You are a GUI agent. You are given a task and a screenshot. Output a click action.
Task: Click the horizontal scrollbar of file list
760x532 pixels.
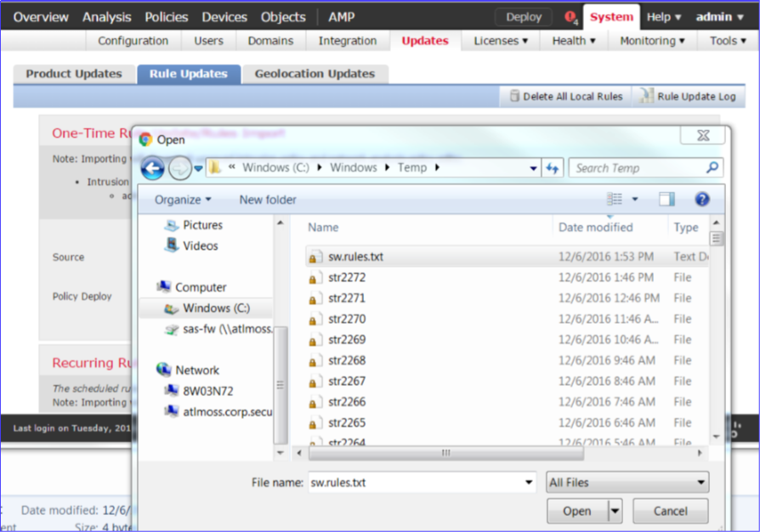[x=446, y=453]
